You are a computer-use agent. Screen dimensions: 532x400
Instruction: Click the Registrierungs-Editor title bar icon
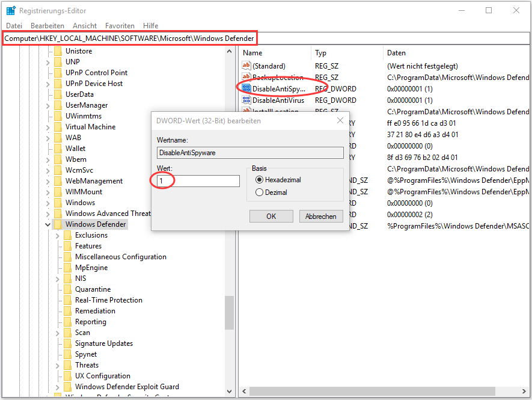tap(10, 10)
